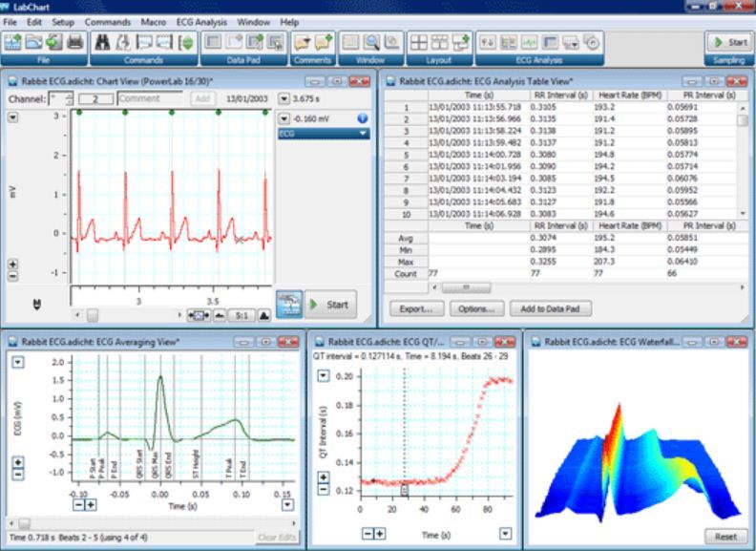Click the Open file folder icon
The width and height of the screenshot is (756, 551).
tap(33, 42)
